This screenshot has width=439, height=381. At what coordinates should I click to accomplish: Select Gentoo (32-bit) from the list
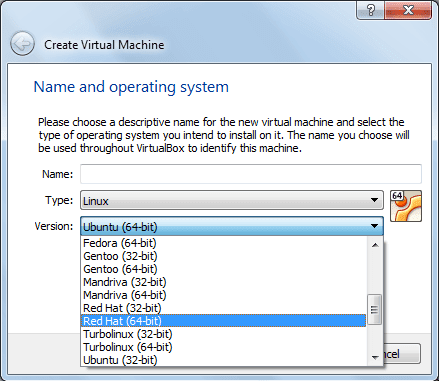point(223,256)
